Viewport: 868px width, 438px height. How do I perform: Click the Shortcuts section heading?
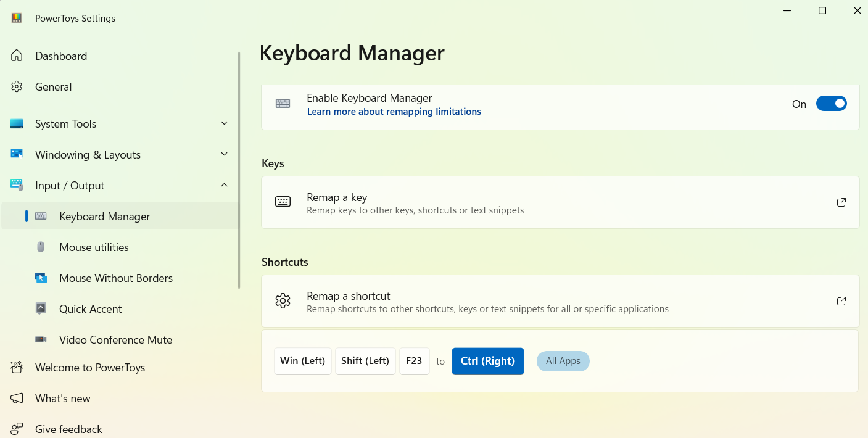[x=285, y=262]
